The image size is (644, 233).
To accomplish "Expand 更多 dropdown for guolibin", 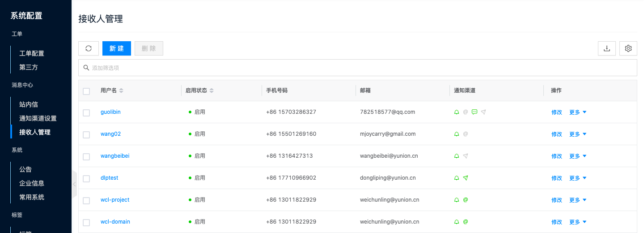I will pos(577,112).
